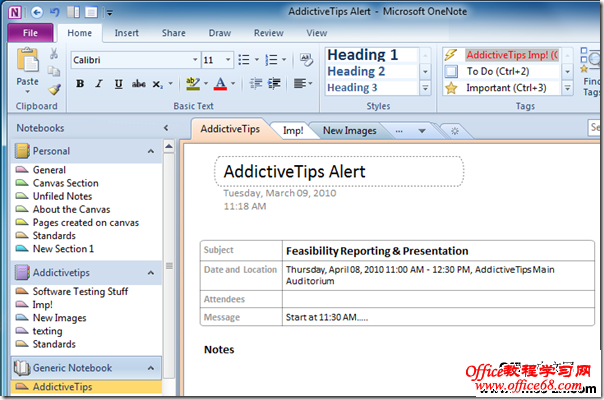Click the Undo icon in quick access toolbar
The image size is (604, 400).
(x=54, y=12)
